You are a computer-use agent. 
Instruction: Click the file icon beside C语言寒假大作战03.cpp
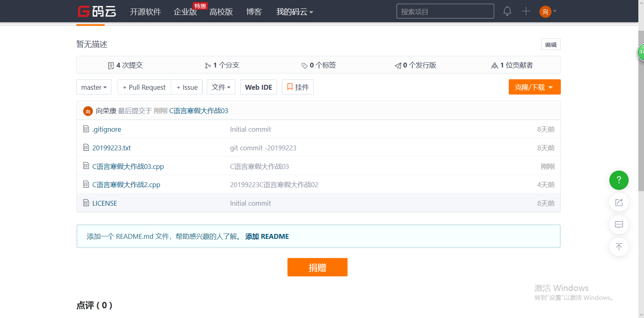86,166
